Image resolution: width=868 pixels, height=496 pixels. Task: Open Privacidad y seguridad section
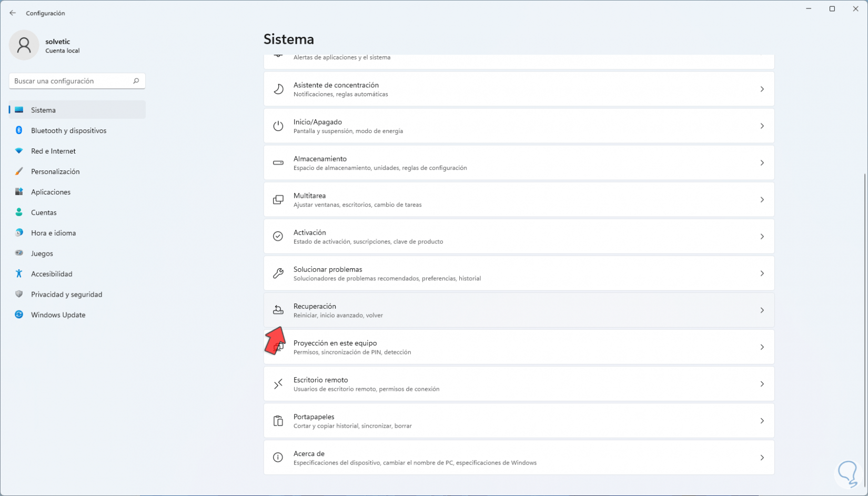(x=66, y=295)
